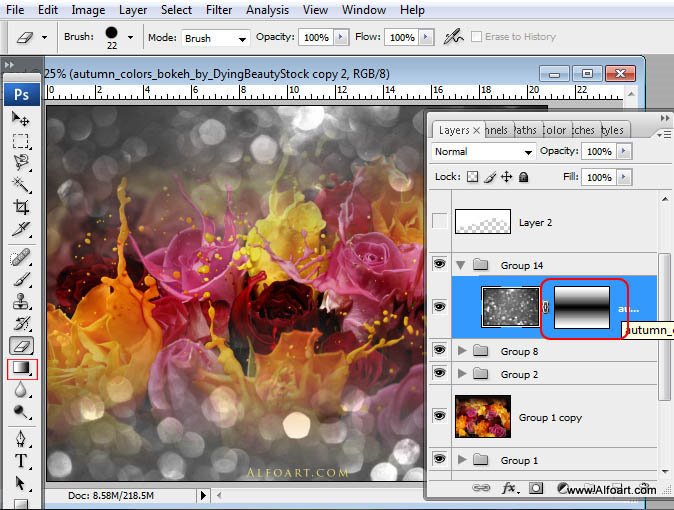The image size is (674, 510).
Task: Select the Type tool
Action: [20, 461]
